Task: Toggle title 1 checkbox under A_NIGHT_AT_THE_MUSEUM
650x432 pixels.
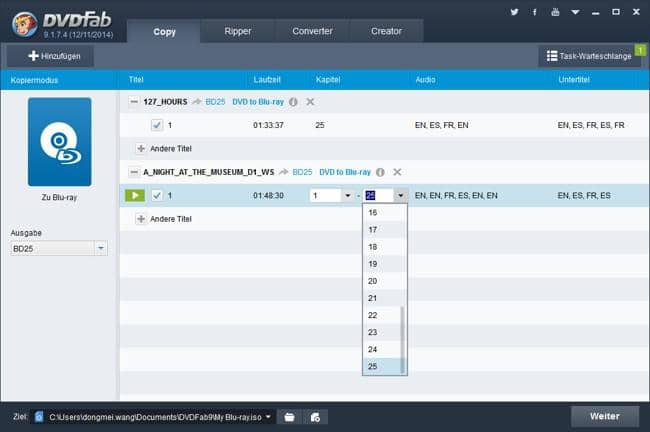Action: [x=157, y=195]
